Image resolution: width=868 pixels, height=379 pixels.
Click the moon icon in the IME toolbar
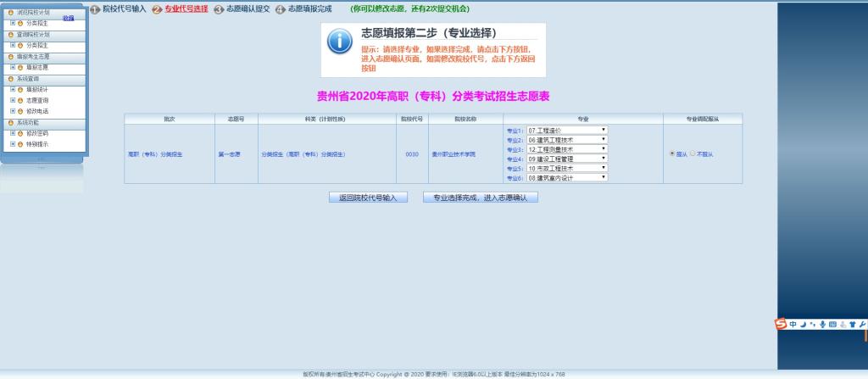[x=803, y=324]
